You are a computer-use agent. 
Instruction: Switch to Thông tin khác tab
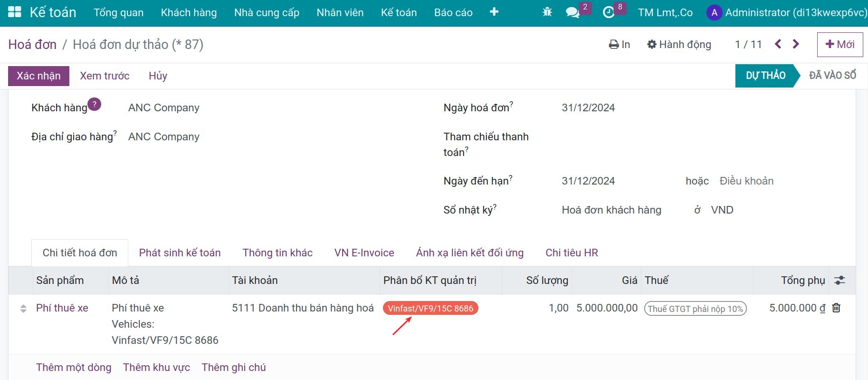point(277,253)
